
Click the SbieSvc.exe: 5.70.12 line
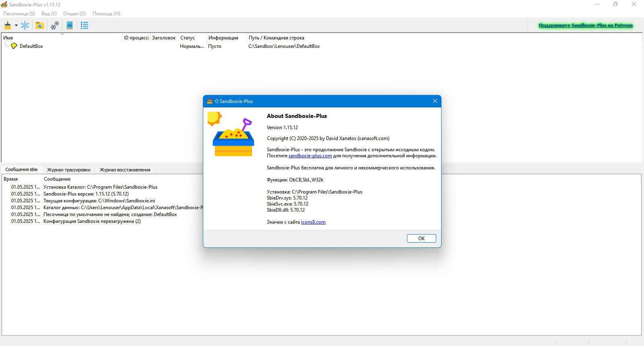click(x=287, y=204)
